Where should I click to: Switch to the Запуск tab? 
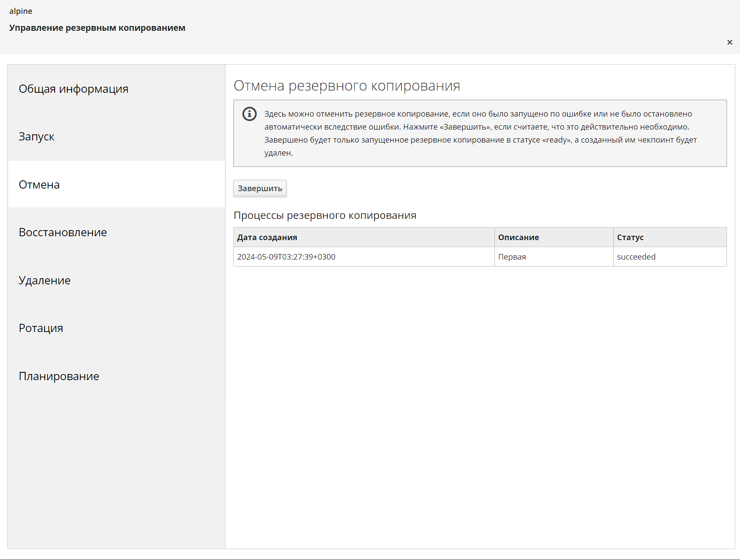tap(36, 137)
